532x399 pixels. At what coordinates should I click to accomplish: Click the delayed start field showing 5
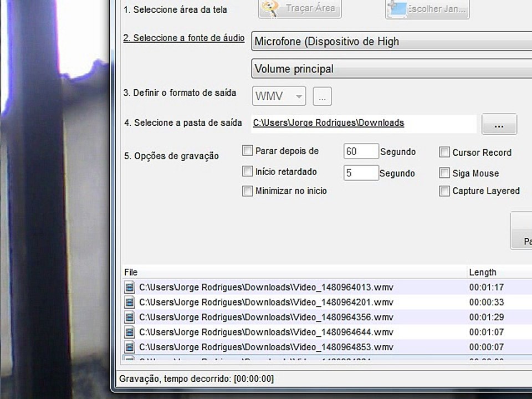click(x=361, y=173)
